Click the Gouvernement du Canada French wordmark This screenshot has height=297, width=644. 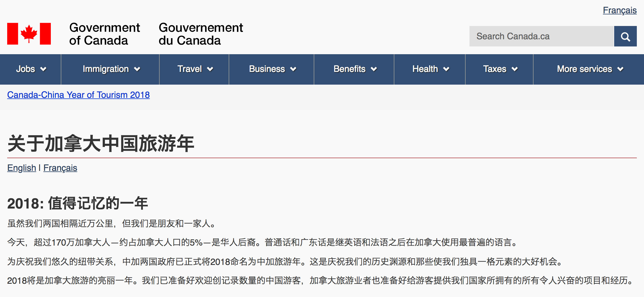pyautogui.click(x=201, y=34)
